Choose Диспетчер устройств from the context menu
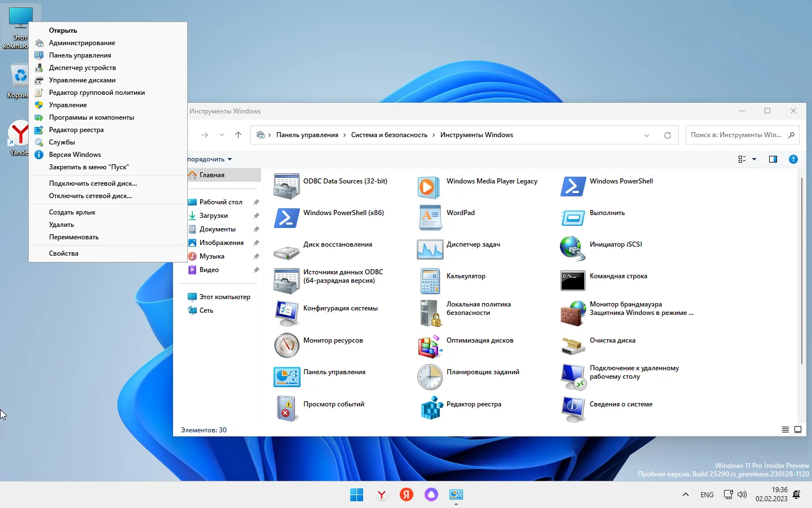Image resolution: width=812 pixels, height=508 pixels. tap(82, 68)
